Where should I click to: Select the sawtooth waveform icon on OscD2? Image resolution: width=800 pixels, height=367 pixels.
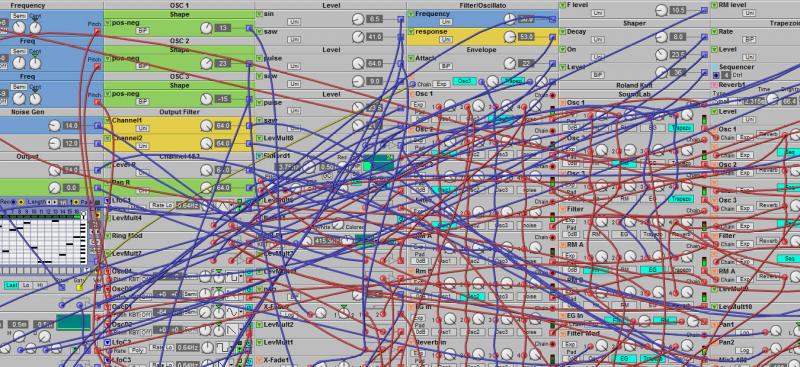click(232, 330)
